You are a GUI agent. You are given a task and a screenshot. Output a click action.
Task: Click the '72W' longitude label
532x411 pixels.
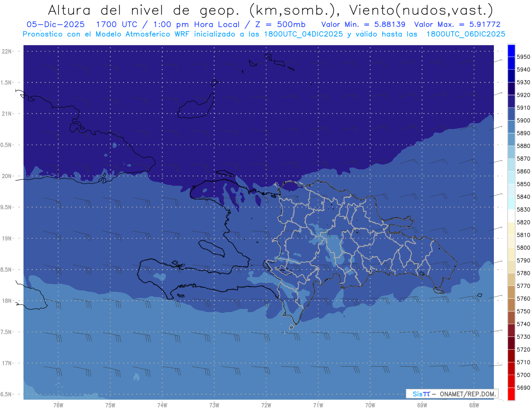click(266, 405)
